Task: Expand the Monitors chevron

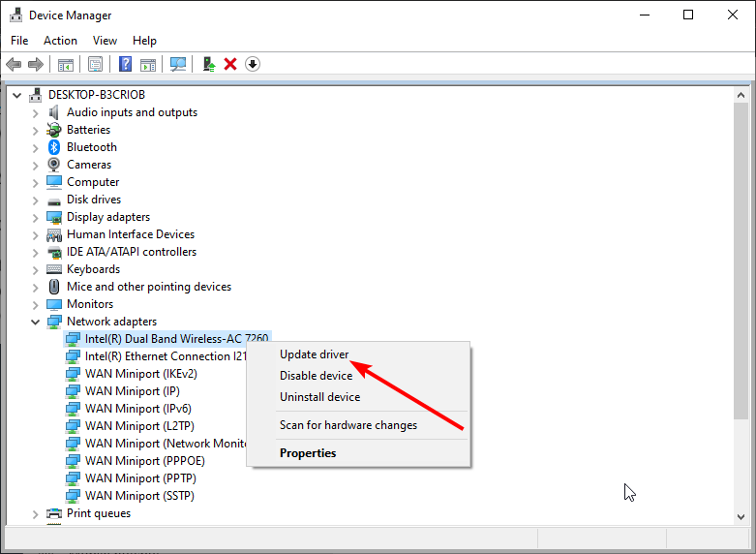Action: [35, 304]
